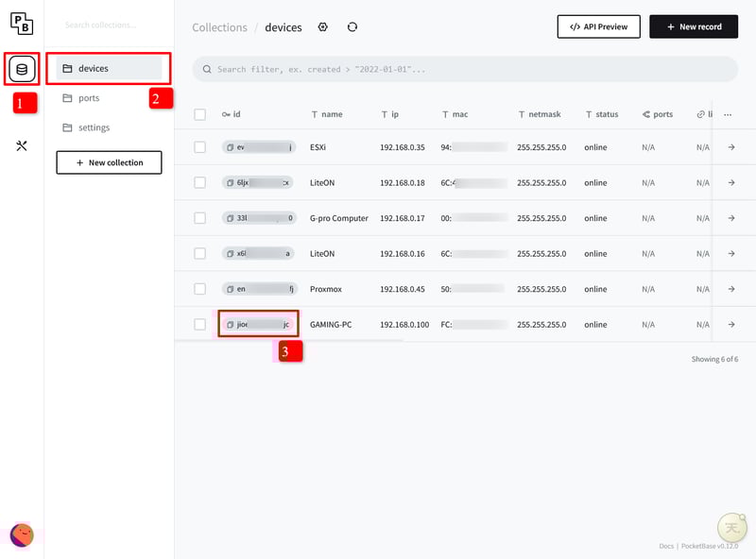
Task: Select the settings collection
Action: 94,127
